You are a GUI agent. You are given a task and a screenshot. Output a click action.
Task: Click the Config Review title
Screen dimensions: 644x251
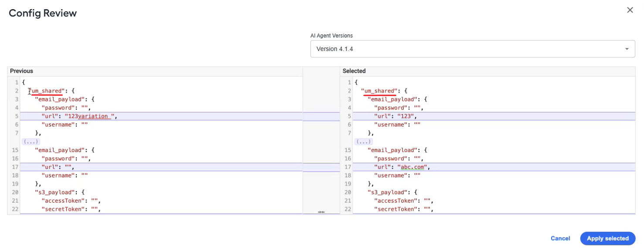(x=43, y=13)
